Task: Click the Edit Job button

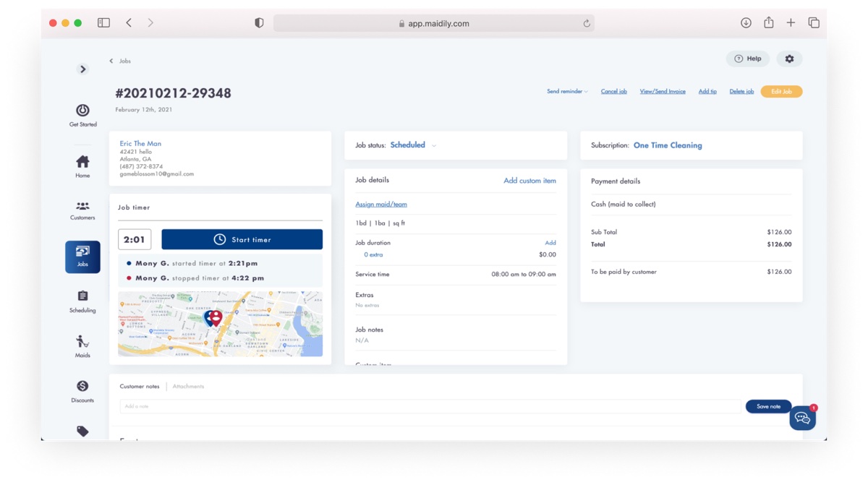Action: coord(781,92)
